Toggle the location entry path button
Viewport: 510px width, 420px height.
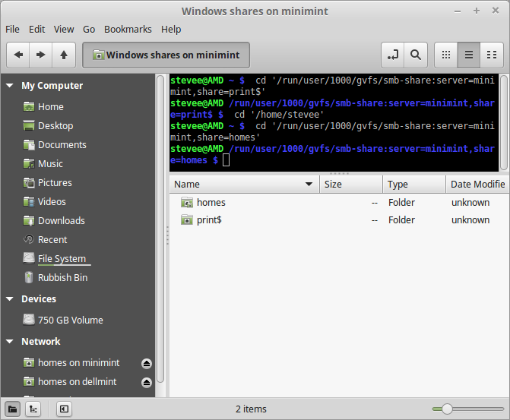click(392, 55)
